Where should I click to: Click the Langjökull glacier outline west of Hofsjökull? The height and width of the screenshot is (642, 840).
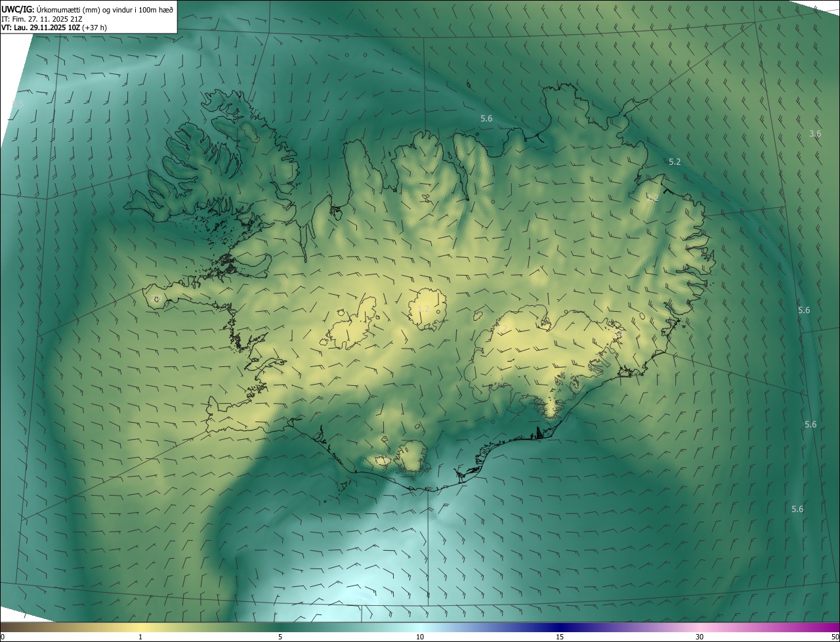point(354,325)
